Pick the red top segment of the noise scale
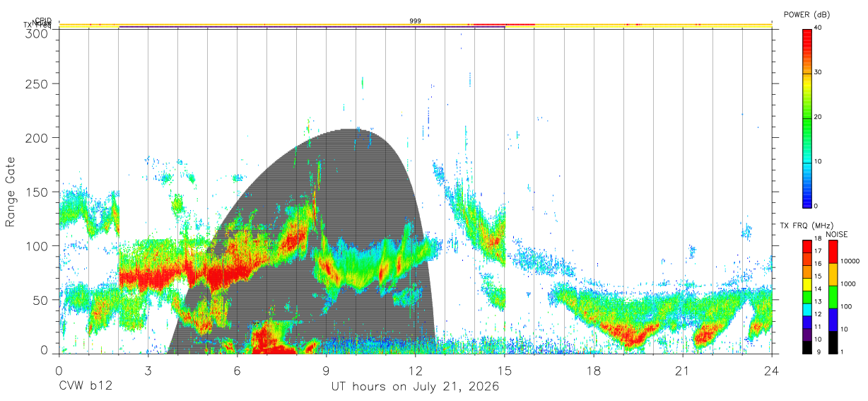This screenshot has width=868, height=401. [833, 252]
